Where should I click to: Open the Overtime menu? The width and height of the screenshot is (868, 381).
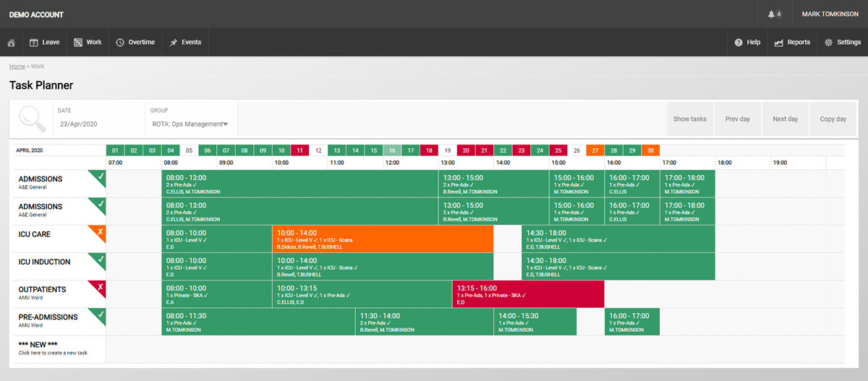pos(135,43)
